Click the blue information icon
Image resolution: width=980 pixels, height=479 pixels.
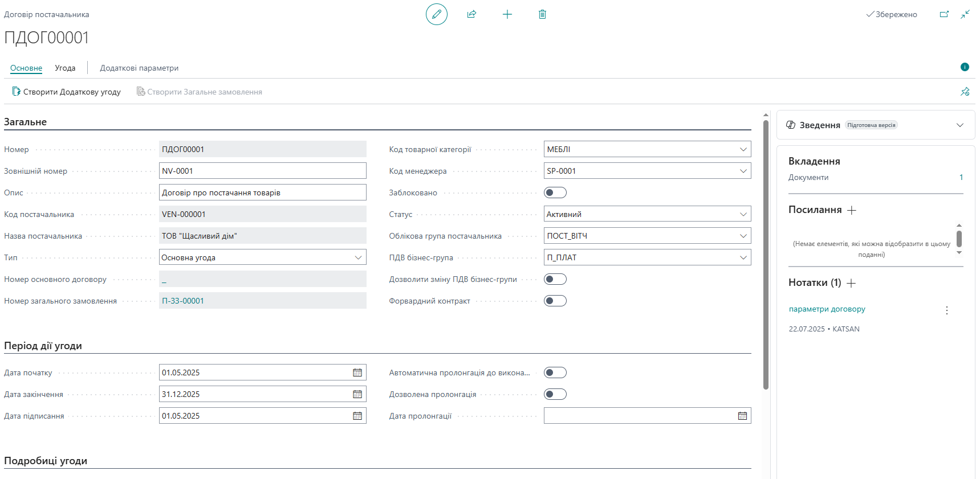click(x=965, y=67)
